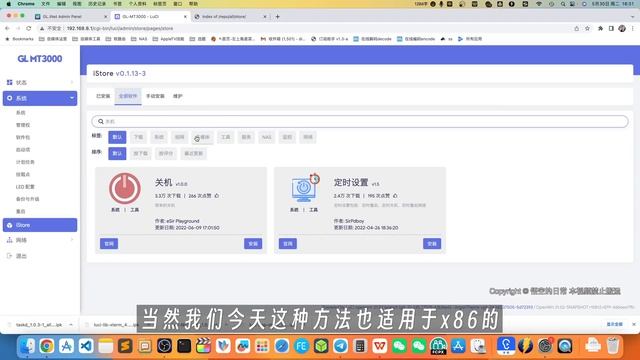The height and width of the screenshot is (360, 640).
Task: Click 显示全部 show all downloads link
Action: coord(614,324)
